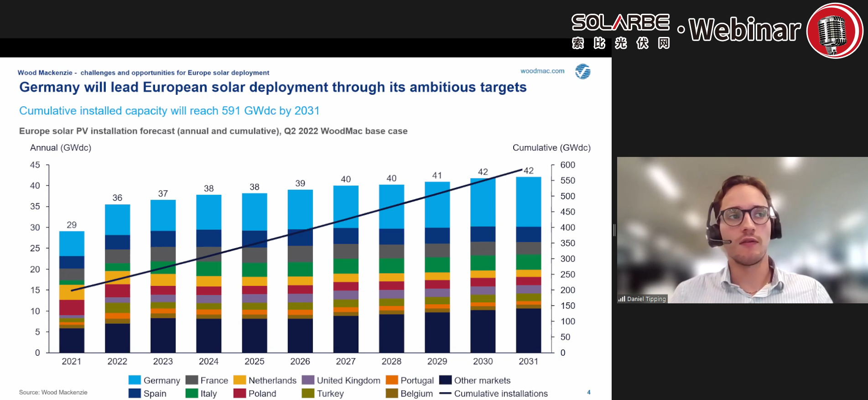Click the Italy legend color swatch

pos(192,393)
